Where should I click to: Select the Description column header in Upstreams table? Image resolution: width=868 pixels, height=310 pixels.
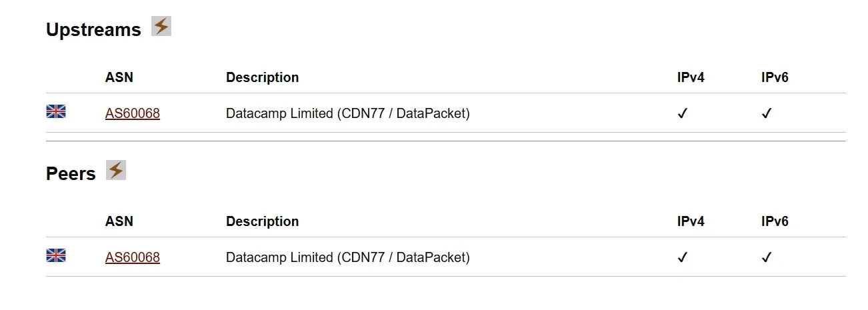click(x=263, y=77)
